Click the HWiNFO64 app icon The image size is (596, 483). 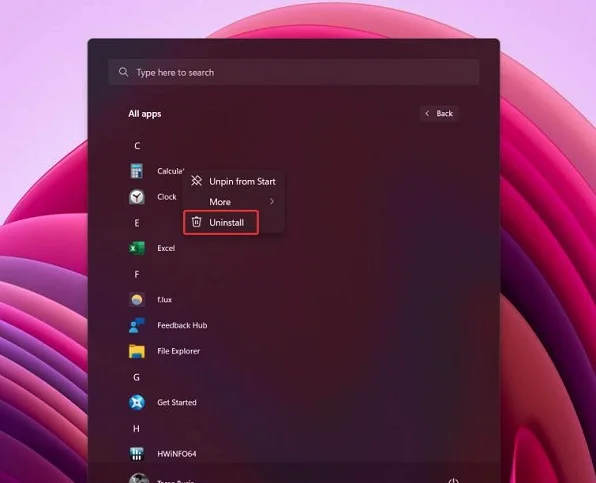tap(136, 454)
